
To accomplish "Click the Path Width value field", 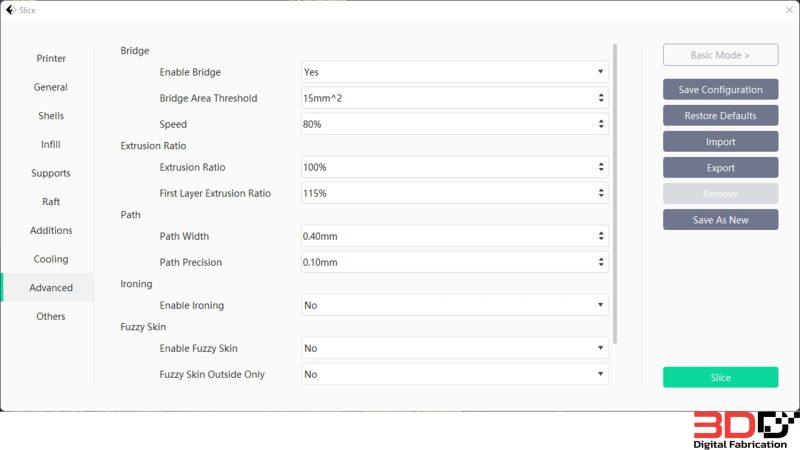I will click(x=454, y=236).
